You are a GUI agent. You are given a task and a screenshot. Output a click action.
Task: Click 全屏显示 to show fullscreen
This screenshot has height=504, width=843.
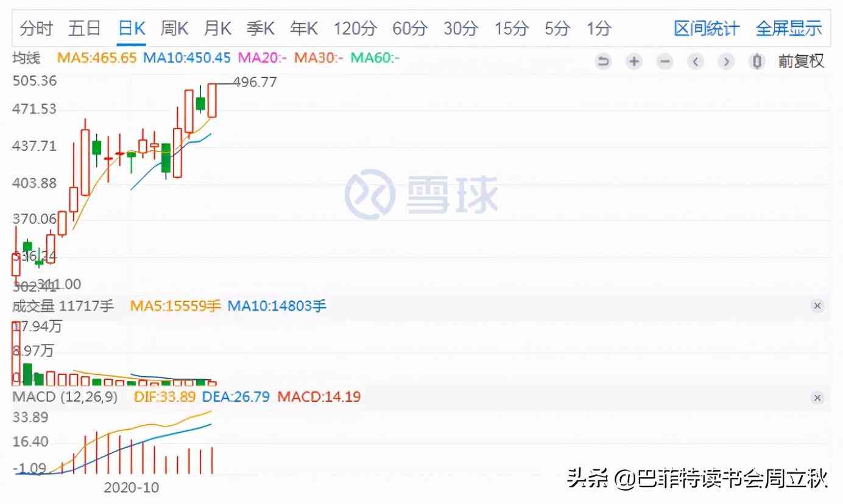788,28
